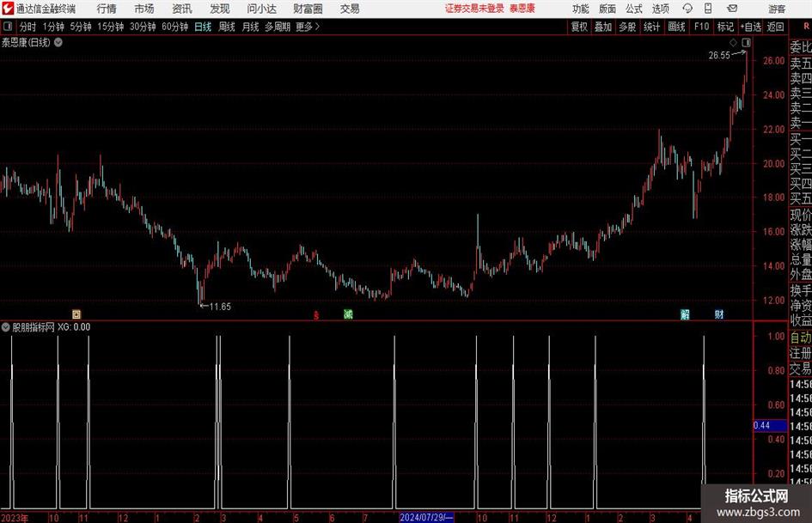
Task: Click the 游客 user account button
Action: [776, 9]
